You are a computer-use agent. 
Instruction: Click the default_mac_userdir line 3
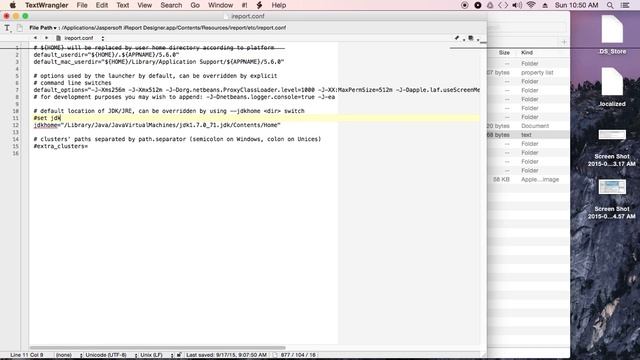pyautogui.click(x=159, y=62)
